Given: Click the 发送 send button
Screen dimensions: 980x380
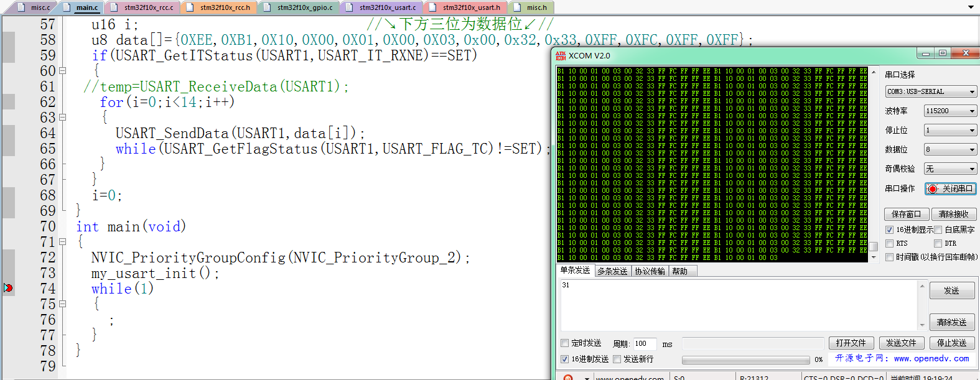Looking at the screenshot, I should (951, 290).
